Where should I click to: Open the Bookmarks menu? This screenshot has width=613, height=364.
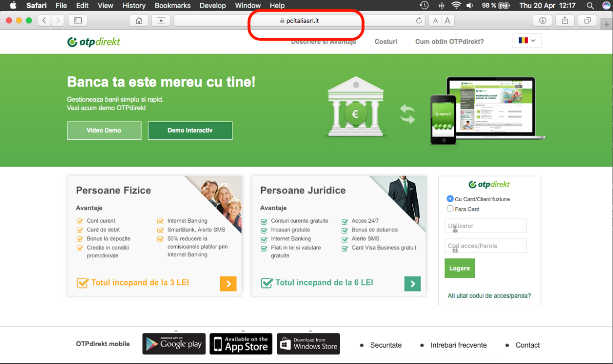(173, 6)
